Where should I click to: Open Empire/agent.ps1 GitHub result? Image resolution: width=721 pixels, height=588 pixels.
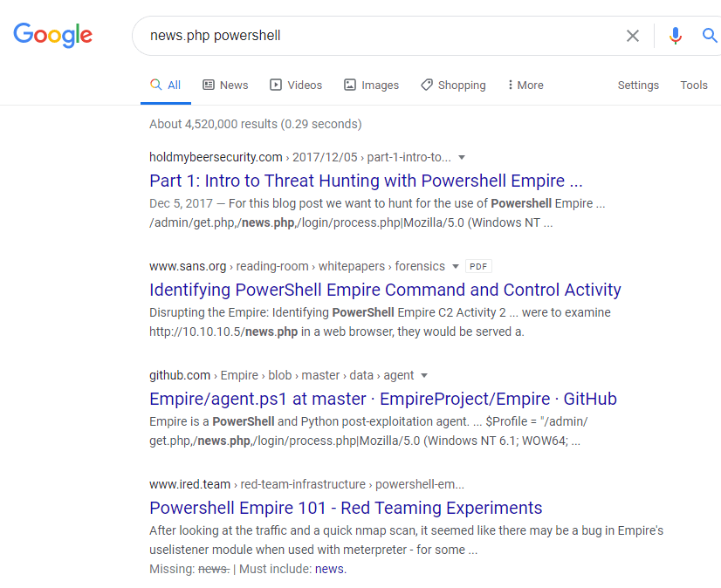[x=382, y=399]
